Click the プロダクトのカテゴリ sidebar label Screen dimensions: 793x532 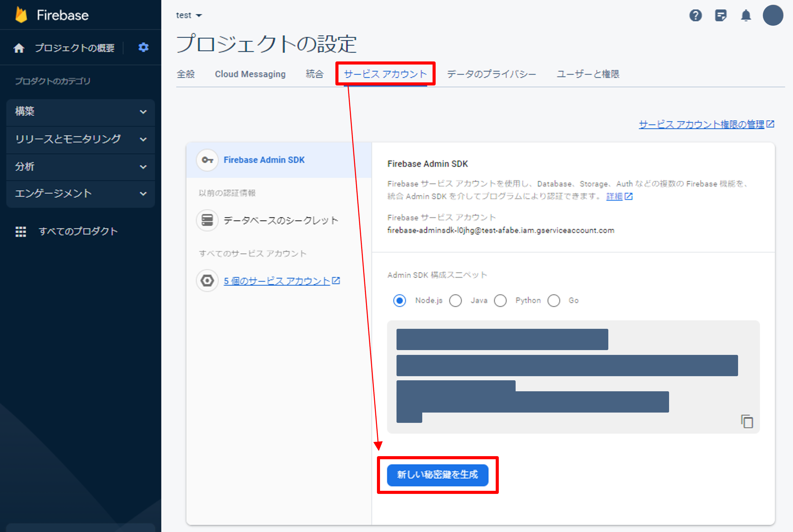[x=53, y=81]
